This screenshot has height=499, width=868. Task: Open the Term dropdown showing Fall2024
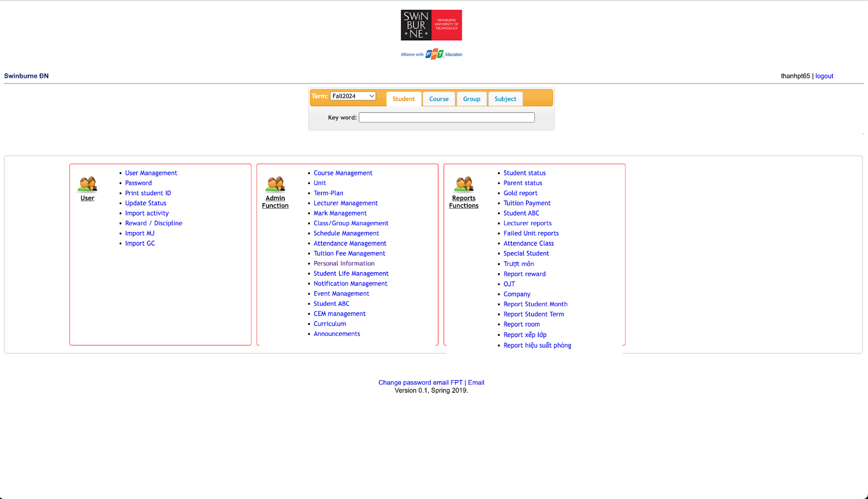click(x=353, y=96)
